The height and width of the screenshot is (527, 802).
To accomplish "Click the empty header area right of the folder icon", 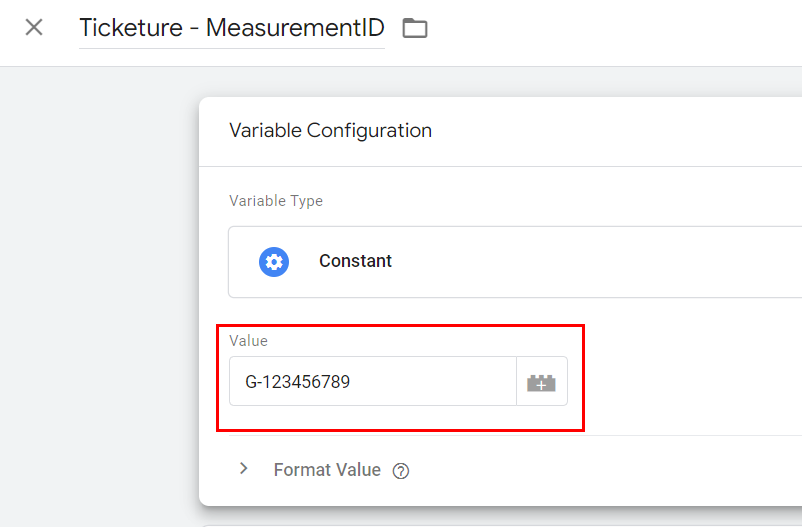I will pyautogui.click(x=614, y=31).
